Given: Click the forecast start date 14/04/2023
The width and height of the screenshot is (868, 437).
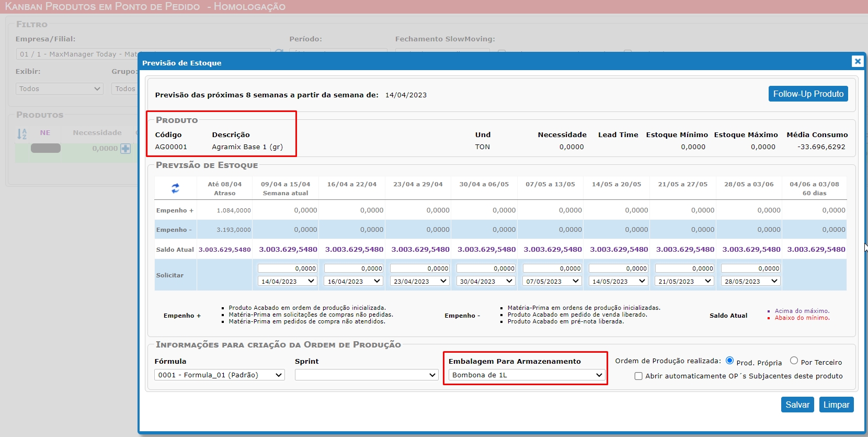Looking at the screenshot, I should (x=406, y=95).
